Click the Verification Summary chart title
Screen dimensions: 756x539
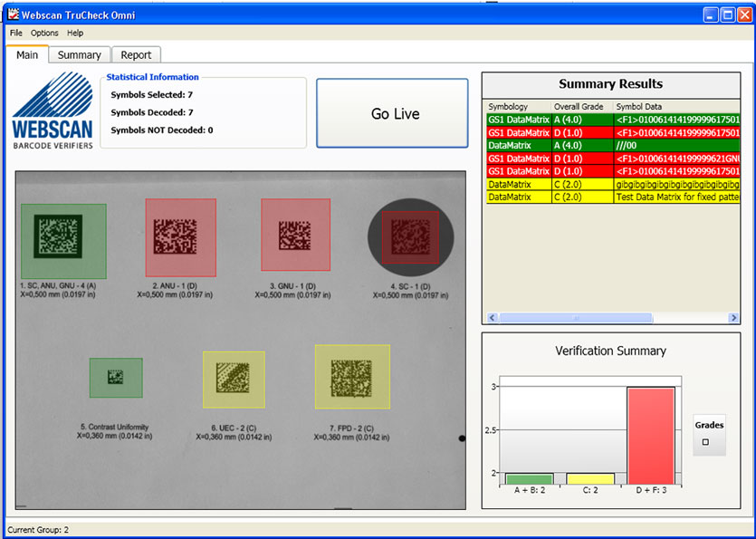click(610, 351)
